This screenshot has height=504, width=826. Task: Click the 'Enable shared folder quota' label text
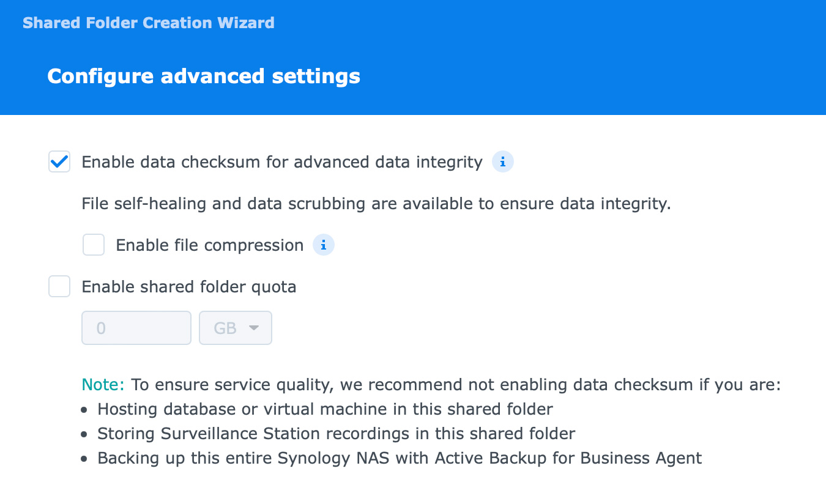[188, 286]
